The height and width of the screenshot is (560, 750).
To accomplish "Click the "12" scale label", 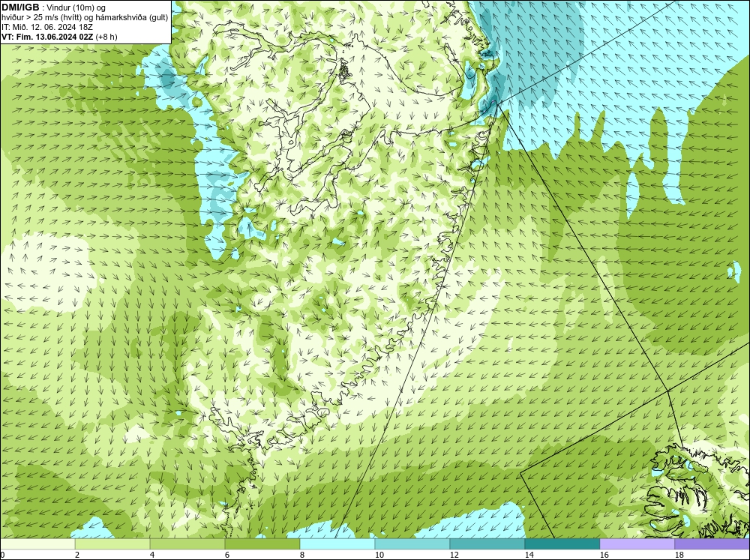I will (454, 555).
